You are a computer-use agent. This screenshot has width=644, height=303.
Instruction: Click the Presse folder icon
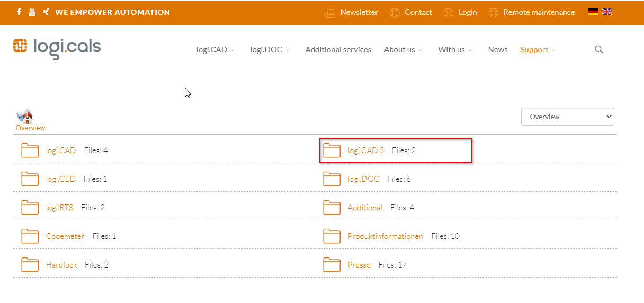click(x=332, y=265)
